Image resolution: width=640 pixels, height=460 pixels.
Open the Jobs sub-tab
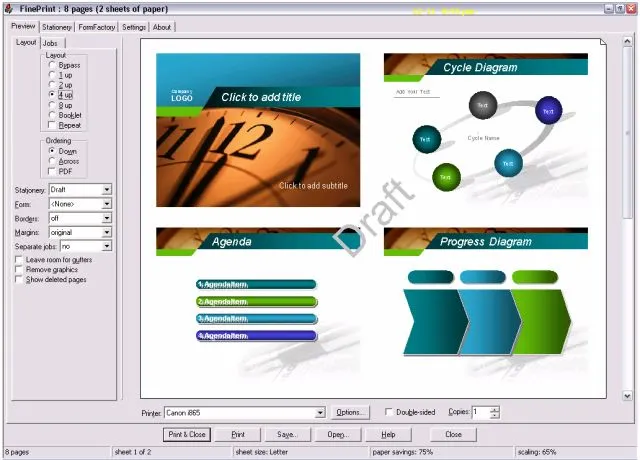[50, 43]
